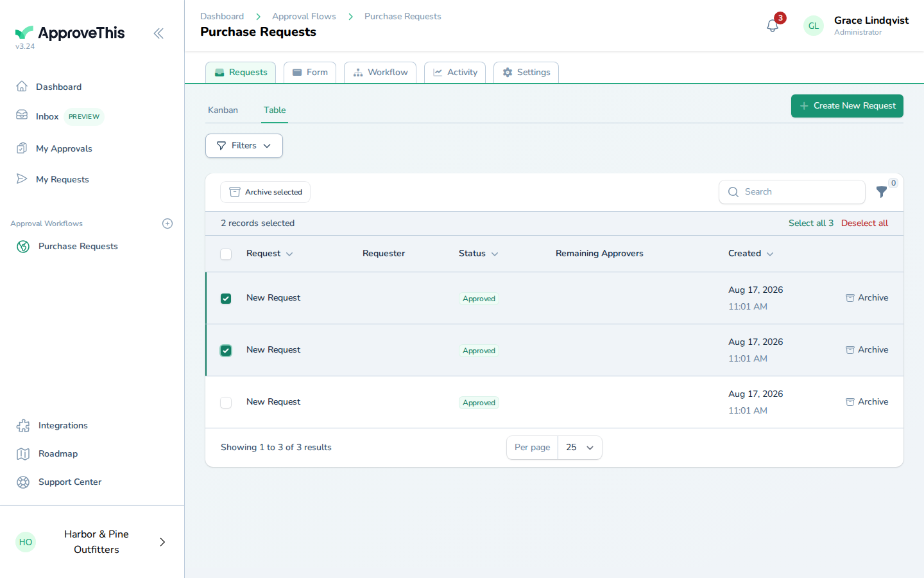
Task: Open the Workflow tab
Action: 380,73
